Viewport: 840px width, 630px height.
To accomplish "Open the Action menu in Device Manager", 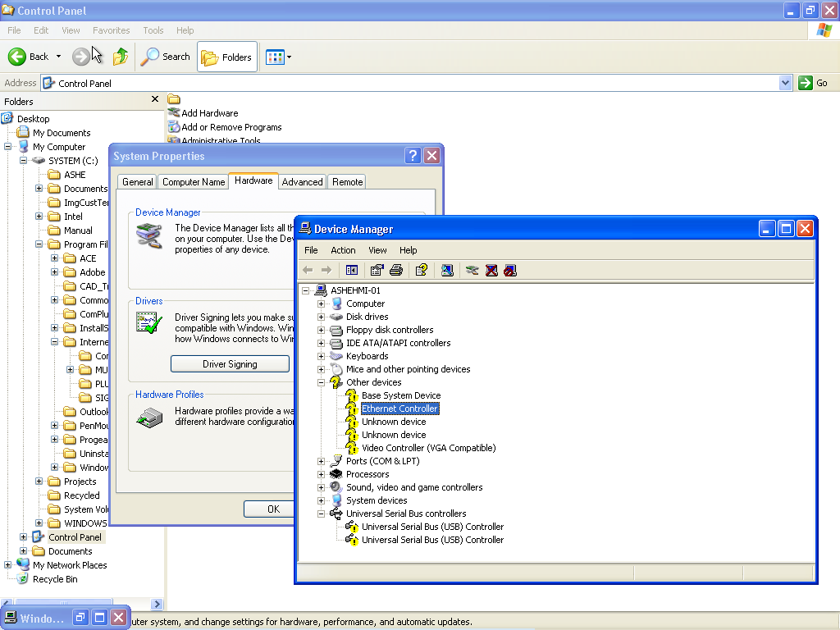I will [343, 250].
